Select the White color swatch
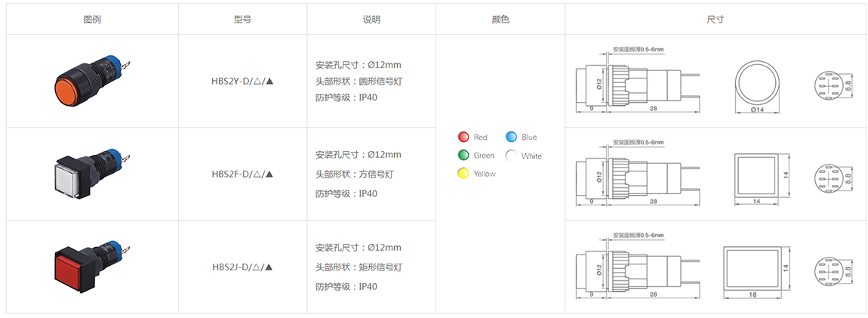Screen dimensions: 868x318 click(512, 156)
